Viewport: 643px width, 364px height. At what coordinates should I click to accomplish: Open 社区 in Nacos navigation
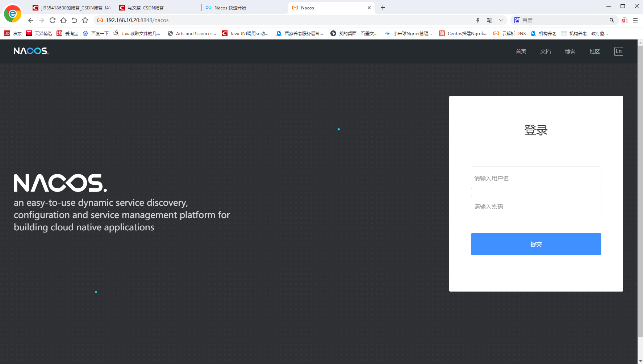(595, 51)
